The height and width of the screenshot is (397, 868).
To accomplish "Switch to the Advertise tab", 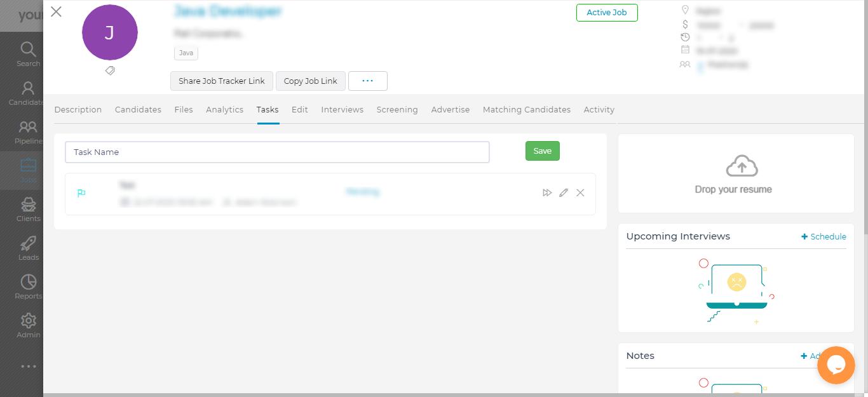I will coord(451,109).
